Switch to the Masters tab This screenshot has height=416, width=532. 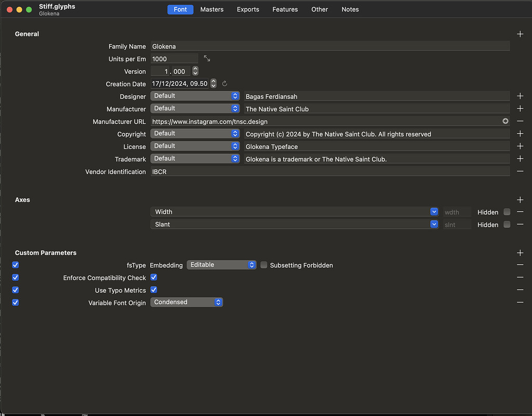coord(212,9)
